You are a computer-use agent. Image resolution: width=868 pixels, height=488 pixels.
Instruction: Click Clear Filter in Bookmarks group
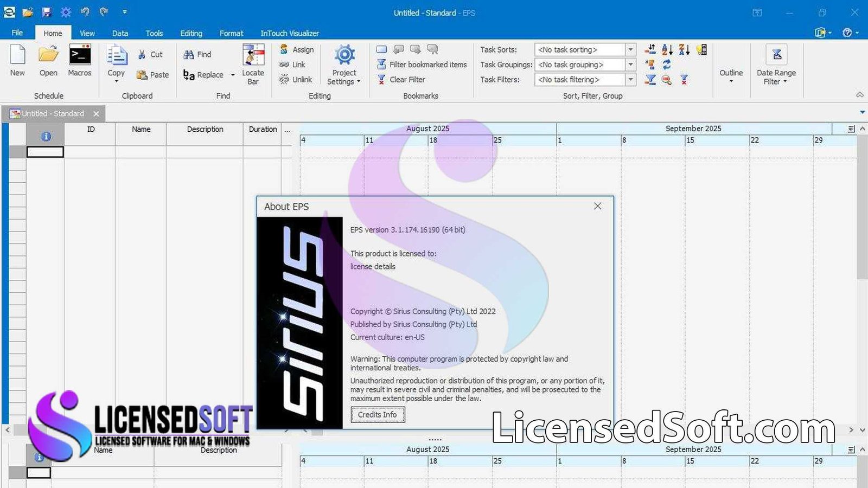(401, 79)
